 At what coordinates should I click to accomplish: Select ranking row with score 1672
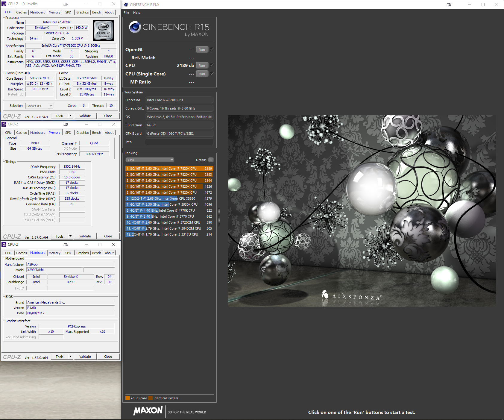point(169,192)
